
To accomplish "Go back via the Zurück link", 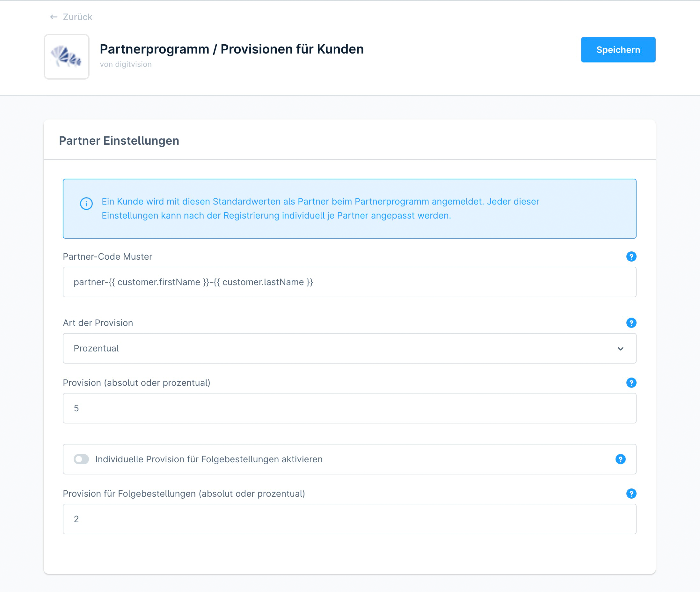I will (77, 17).
